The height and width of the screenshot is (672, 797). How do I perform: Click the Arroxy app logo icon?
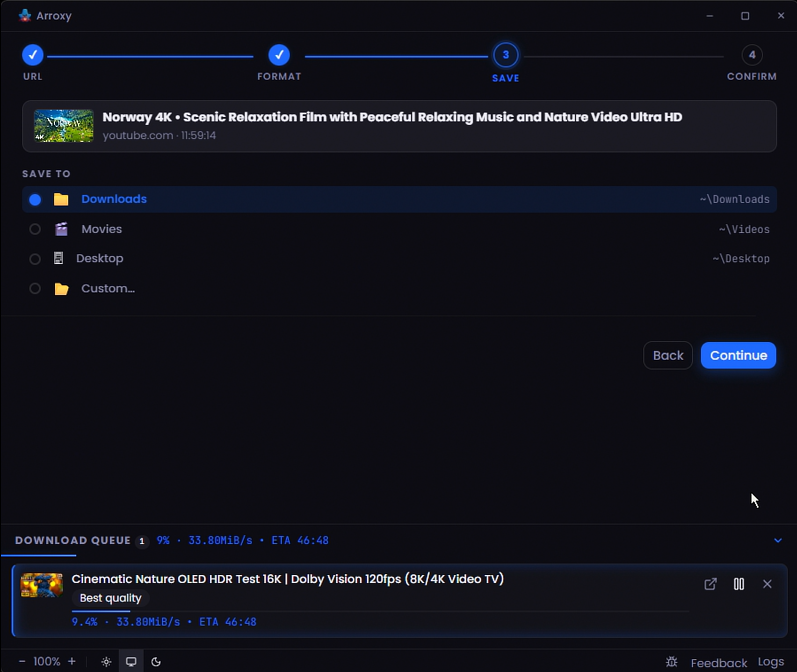[25, 15]
